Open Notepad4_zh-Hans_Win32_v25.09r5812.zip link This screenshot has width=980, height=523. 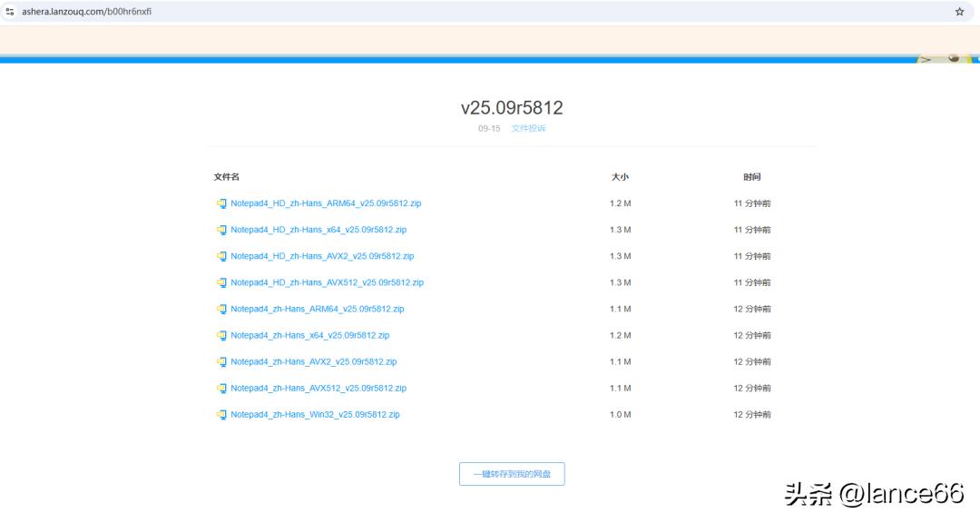pyautogui.click(x=315, y=414)
